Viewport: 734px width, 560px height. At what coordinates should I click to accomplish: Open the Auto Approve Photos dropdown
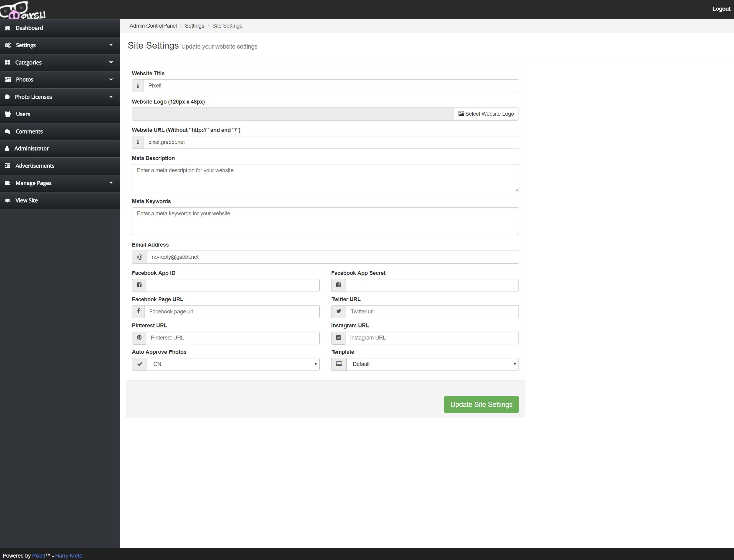tap(233, 364)
